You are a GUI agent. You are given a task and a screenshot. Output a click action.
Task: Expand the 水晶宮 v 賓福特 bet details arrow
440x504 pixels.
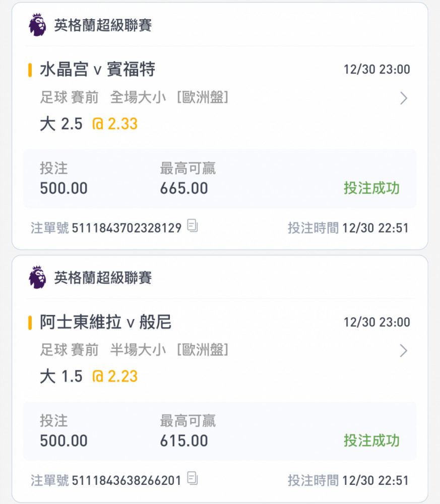point(403,98)
